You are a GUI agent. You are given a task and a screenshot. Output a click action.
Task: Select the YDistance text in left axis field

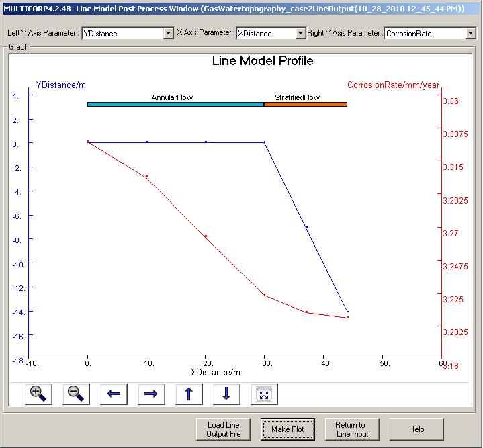pos(100,34)
